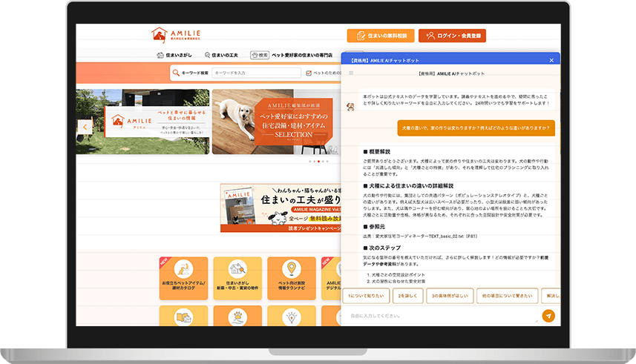Viewport: 636px width, 364px height.
Task: Focus the 自由に入力してください chat input
Action: pos(442,316)
